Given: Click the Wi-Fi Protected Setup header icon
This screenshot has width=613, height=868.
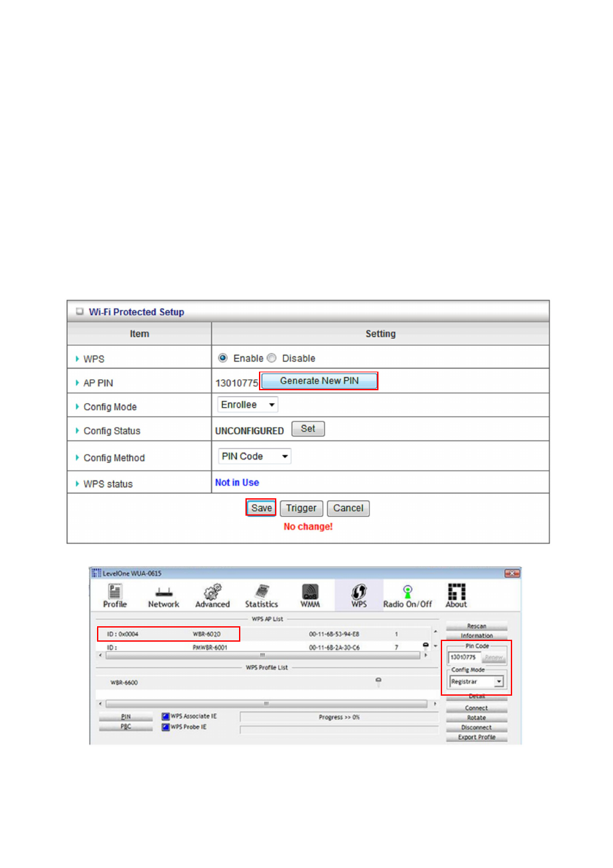Looking at the screenshot, I should tap(80, 311).
